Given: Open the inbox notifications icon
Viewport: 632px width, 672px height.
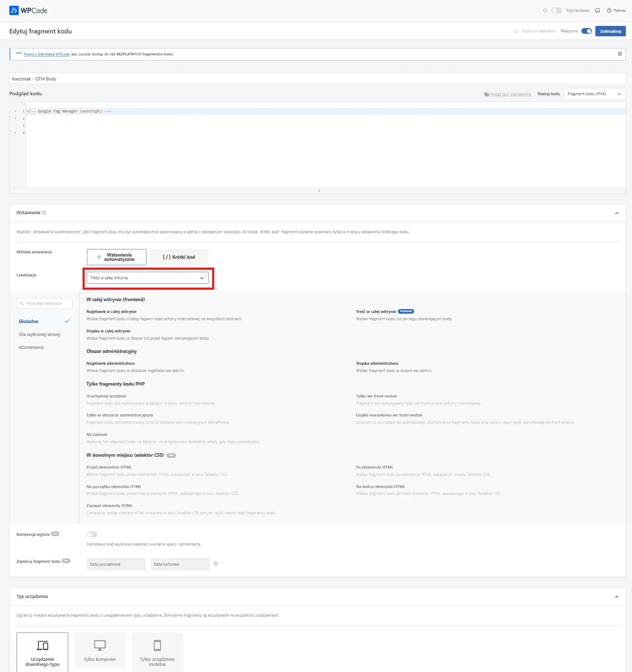Looking at the screenshot, I should point(598,11).
